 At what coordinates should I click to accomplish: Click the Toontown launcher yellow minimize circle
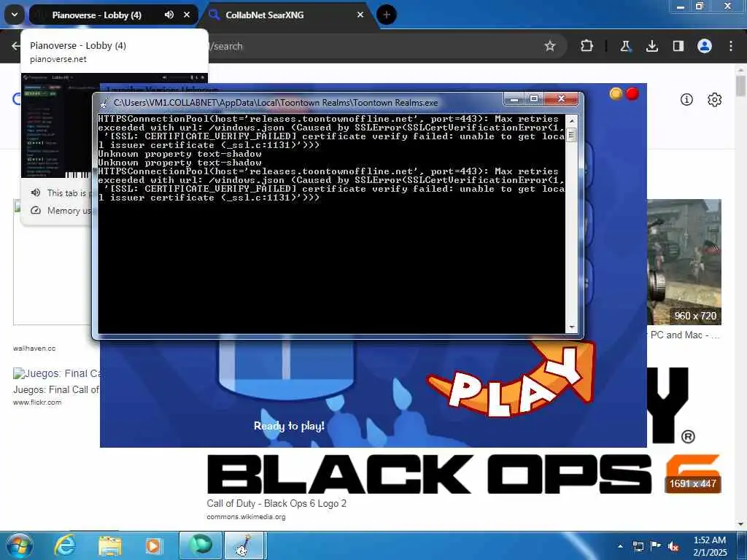pos(616,94)
